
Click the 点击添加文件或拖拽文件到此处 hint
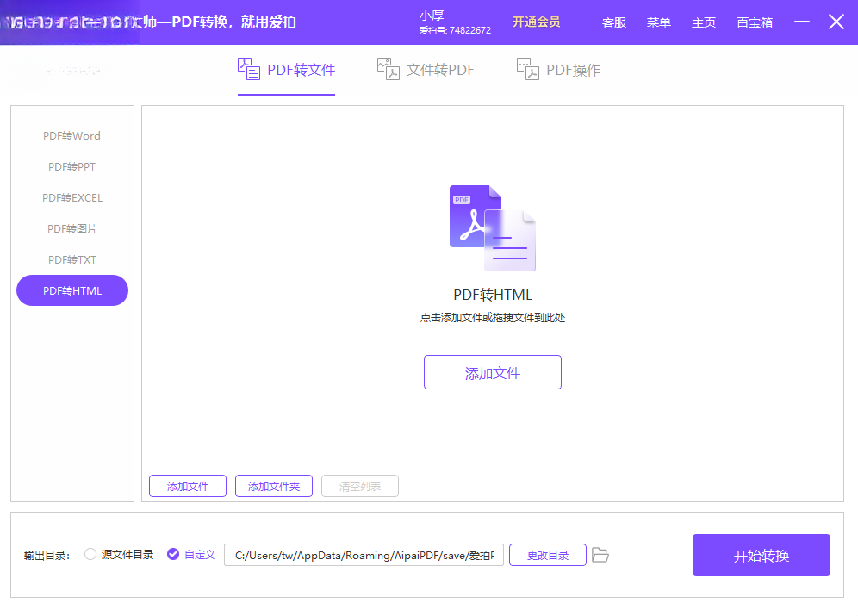493,318
